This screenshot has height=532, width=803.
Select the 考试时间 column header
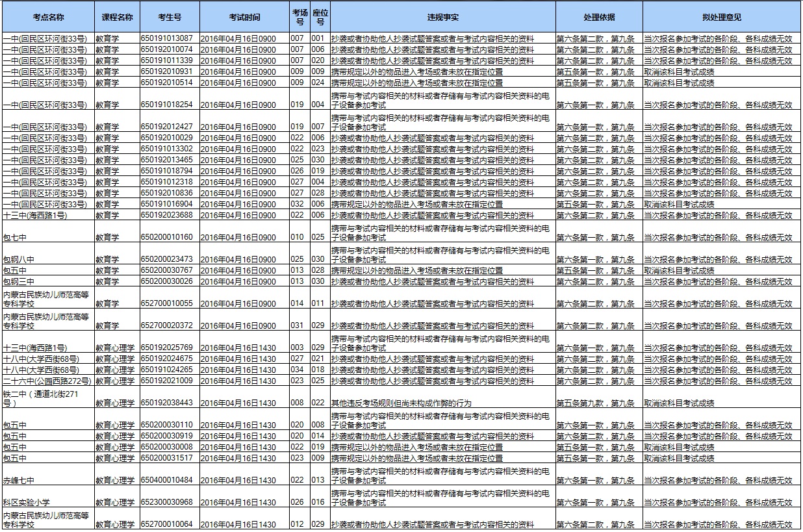(244, 18)
